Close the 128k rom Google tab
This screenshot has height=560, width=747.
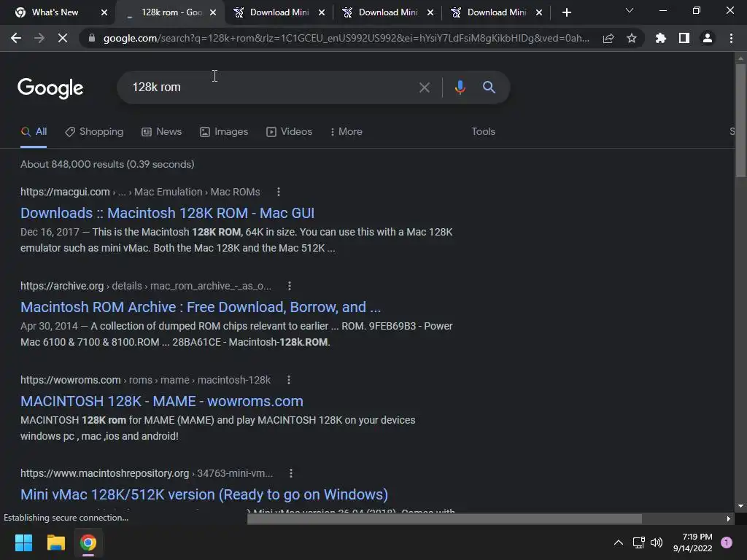tap(213, 13)
